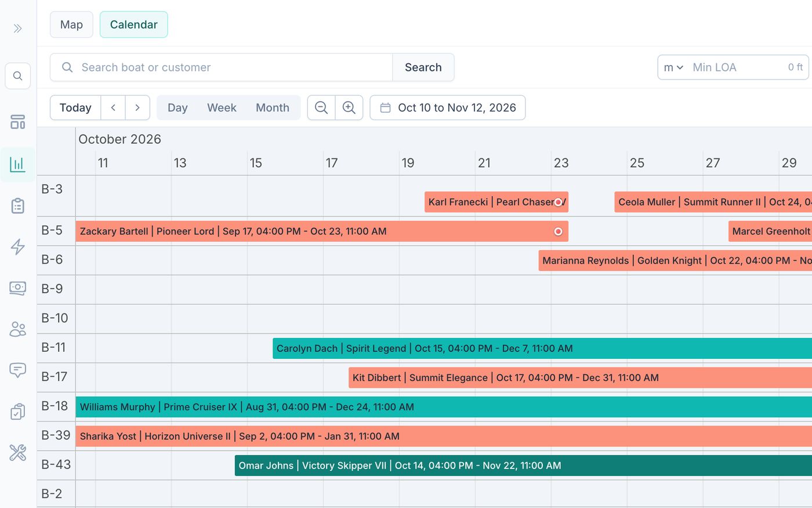Image resolution: width=812 pixels, height=508 pixels.
Task: Zoom out the calendar timeline
Action: pyautogui.click(x=321, y=107)
